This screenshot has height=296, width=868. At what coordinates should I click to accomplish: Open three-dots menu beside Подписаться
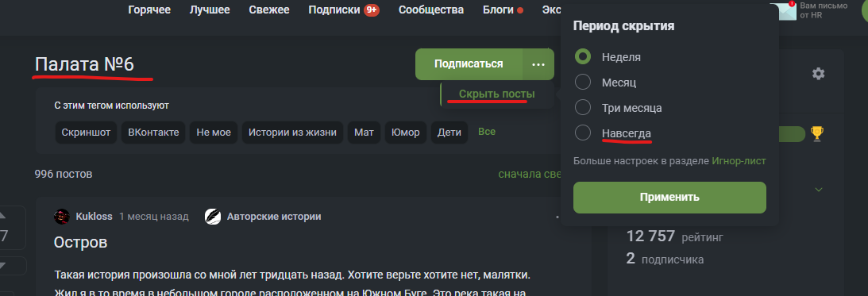[538, 64]
